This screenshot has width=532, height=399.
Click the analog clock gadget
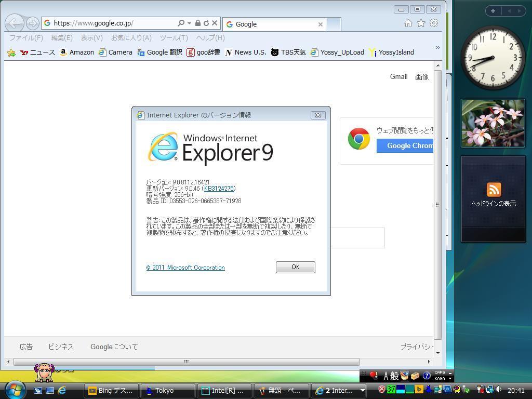click(493, 57)
